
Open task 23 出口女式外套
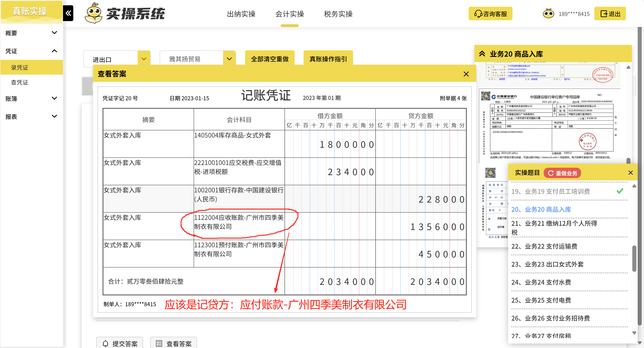(548, 264)
